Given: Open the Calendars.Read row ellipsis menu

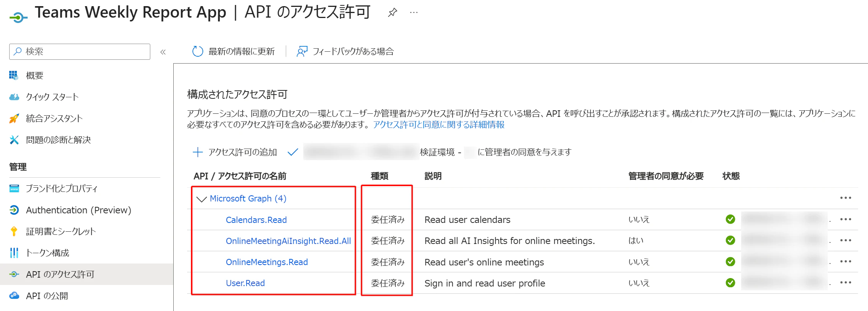Looking at the screenshot, I should click(845, 219).
